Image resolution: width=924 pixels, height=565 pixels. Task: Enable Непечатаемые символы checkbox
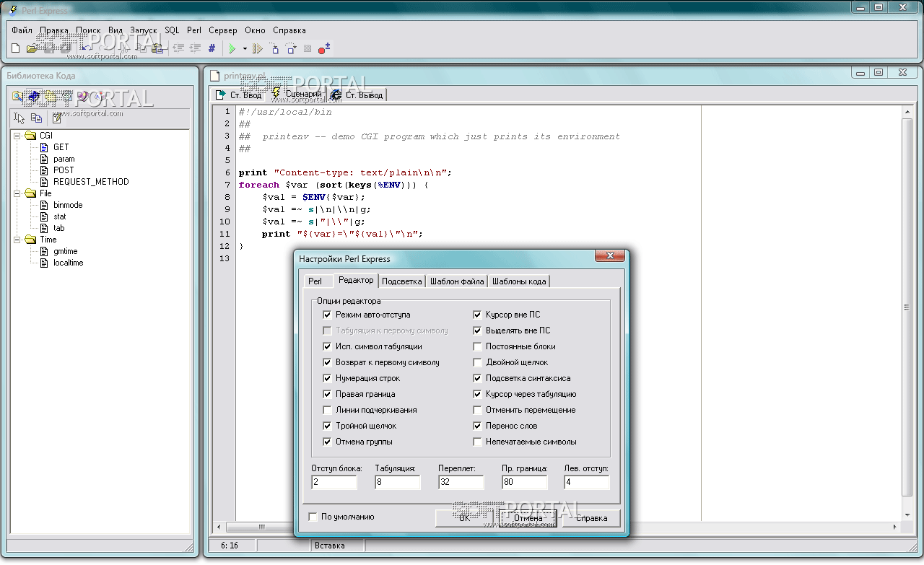(x=477, y=442)
